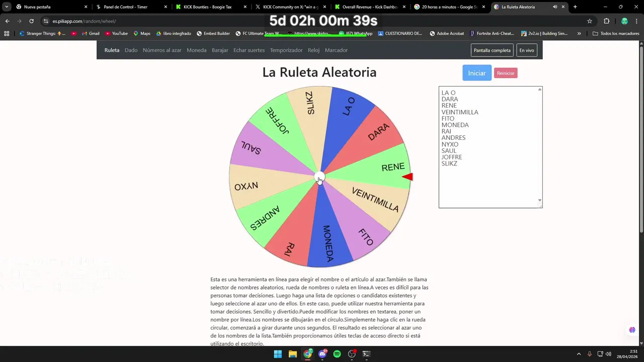Open the Maps bookmark
Image resolution: width=644 pixels, height=362 pixels.
point(141,34)
